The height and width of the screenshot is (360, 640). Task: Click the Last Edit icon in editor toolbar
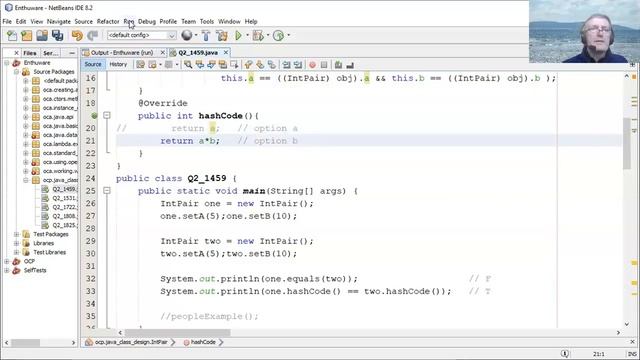[x=141, y=64]
